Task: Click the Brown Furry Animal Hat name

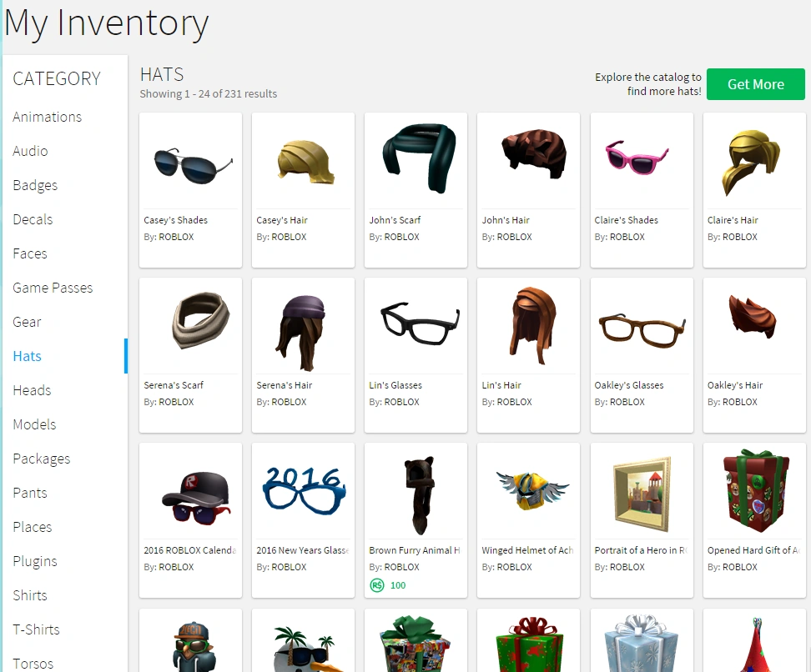Action: pos(414,550)
